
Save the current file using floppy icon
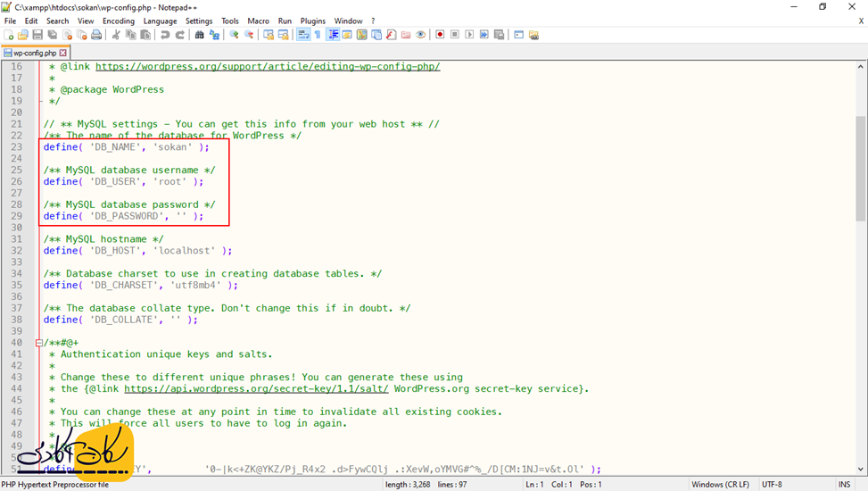[37, 35]
